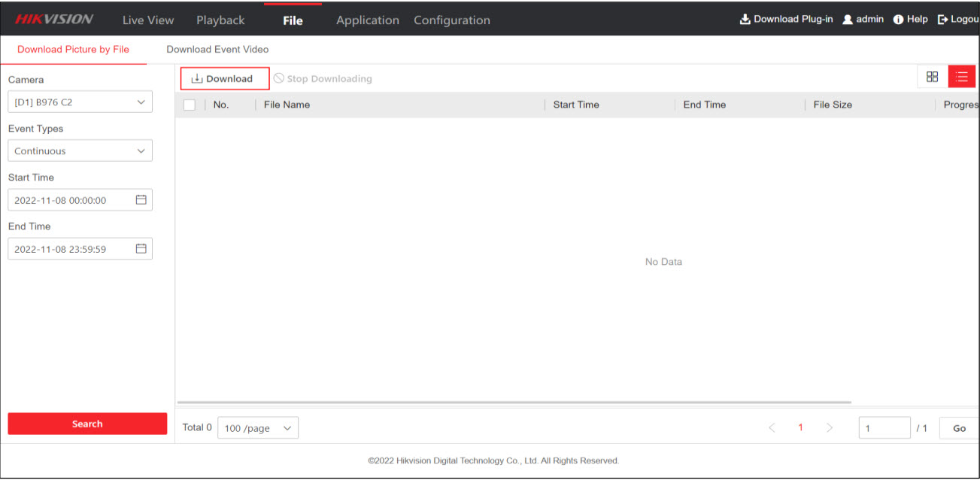
Task: Click the Download button
Action: [224, 79]
